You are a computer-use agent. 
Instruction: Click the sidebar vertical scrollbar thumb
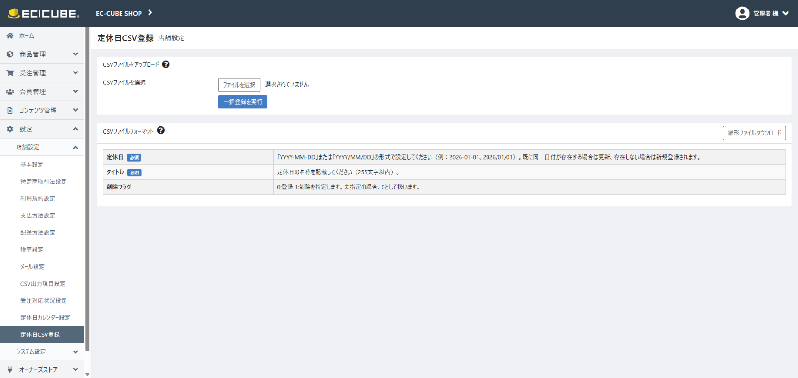pyautogui.click(x=87, y=188)
